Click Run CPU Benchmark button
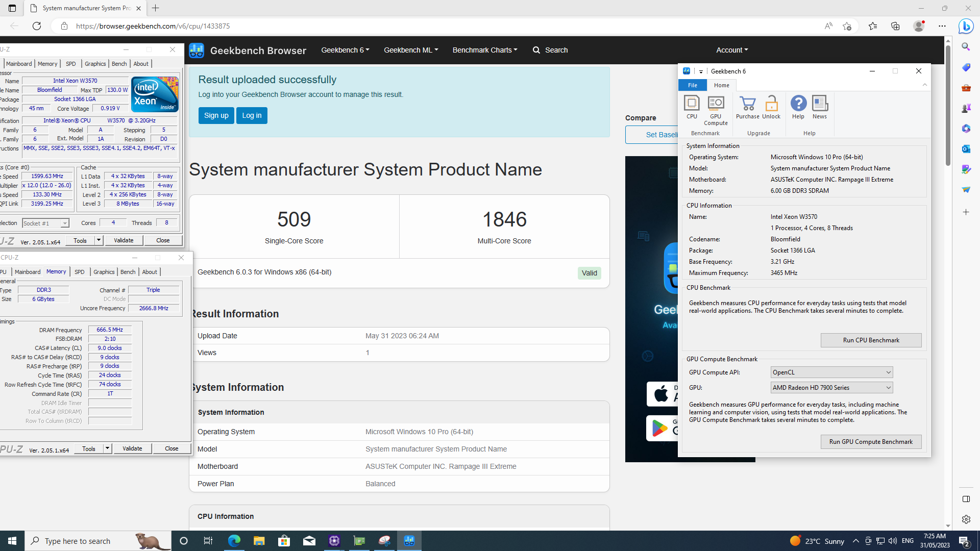Screen dimensions: 980x551 (871, 340)
